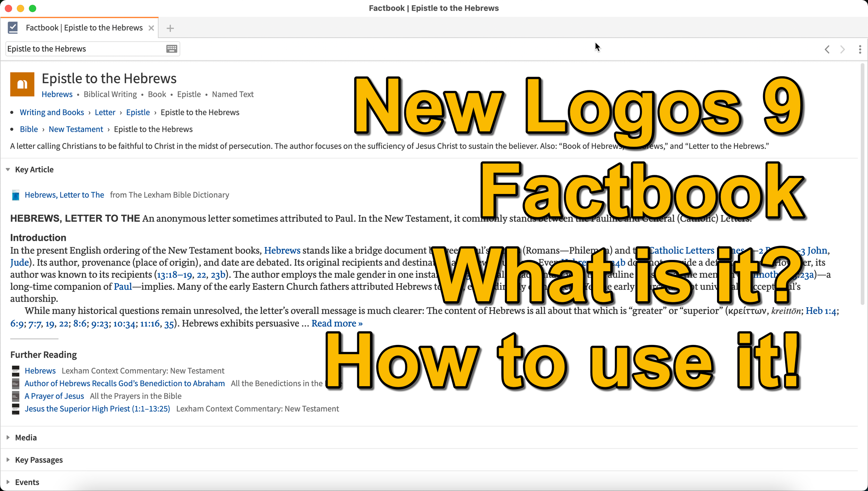Click the 10:34 verse reference

pyautogui.click(x=124, y=324)
